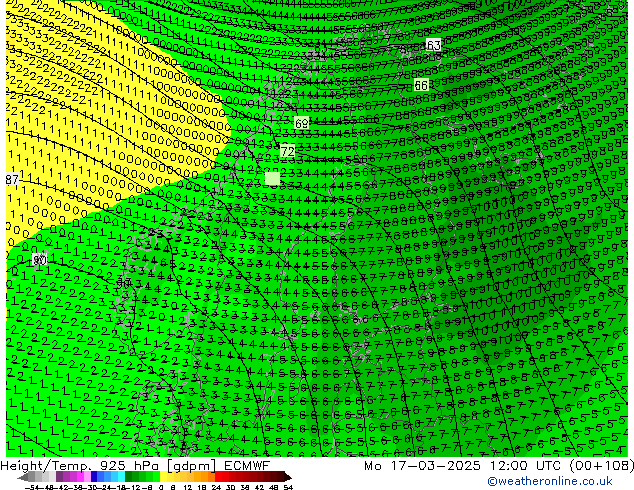This screenshot has height=490, width=634.
Task: Click the magenta swatch on color scale
Action: (80, 477)
